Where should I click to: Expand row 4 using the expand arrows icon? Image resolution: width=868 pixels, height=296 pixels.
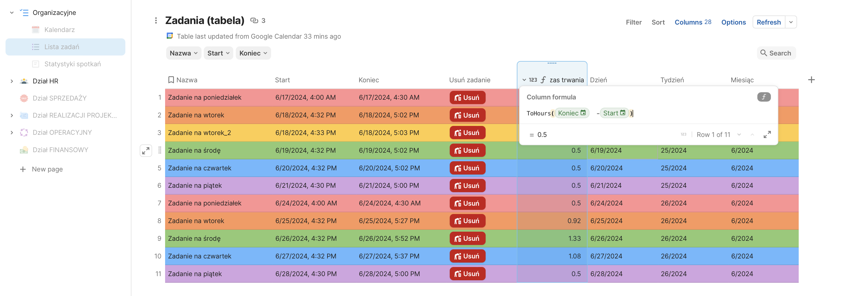click(x=145, y=151)
